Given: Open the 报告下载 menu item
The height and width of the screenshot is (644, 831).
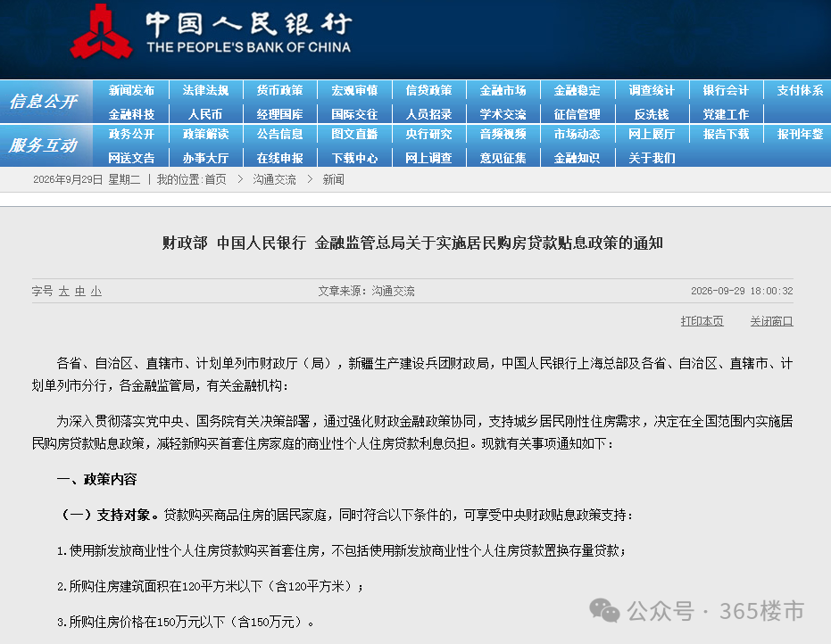Looking at the screenshot, I should coord(726,135).
